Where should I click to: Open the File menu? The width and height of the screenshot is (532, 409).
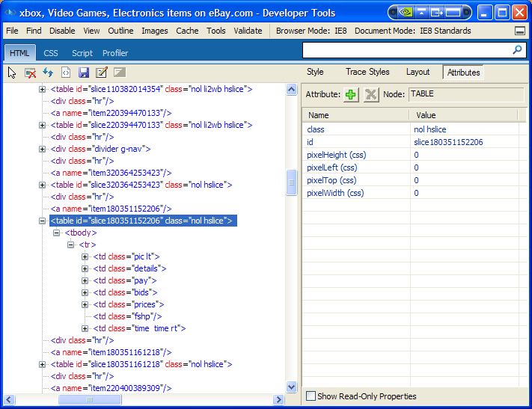(x=12, y=31)
